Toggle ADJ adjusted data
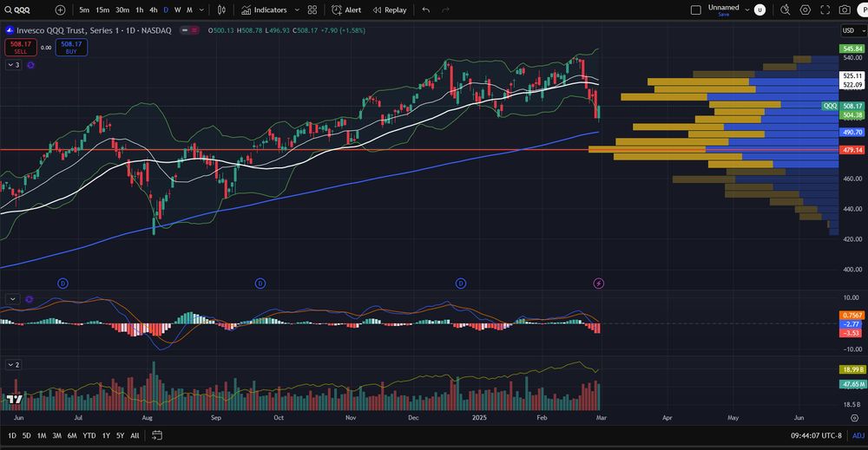This screenshot has width=868, height=450. [858, 435]
